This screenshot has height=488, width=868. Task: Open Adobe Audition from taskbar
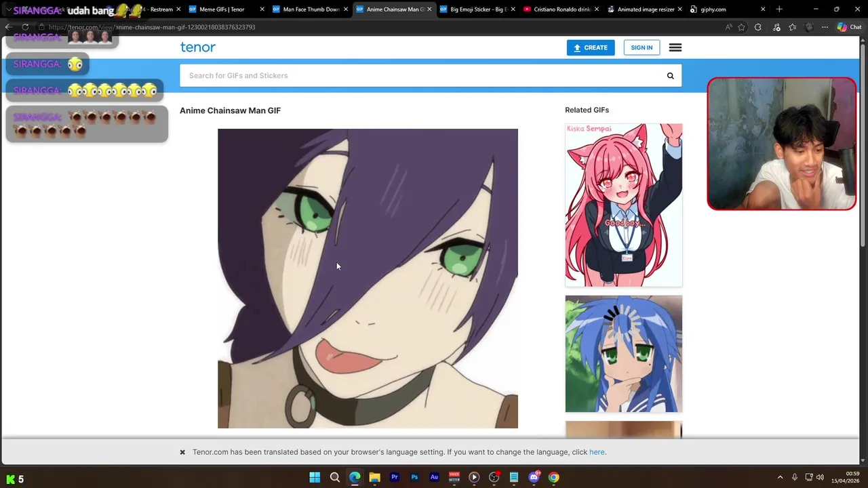(434, 477)
